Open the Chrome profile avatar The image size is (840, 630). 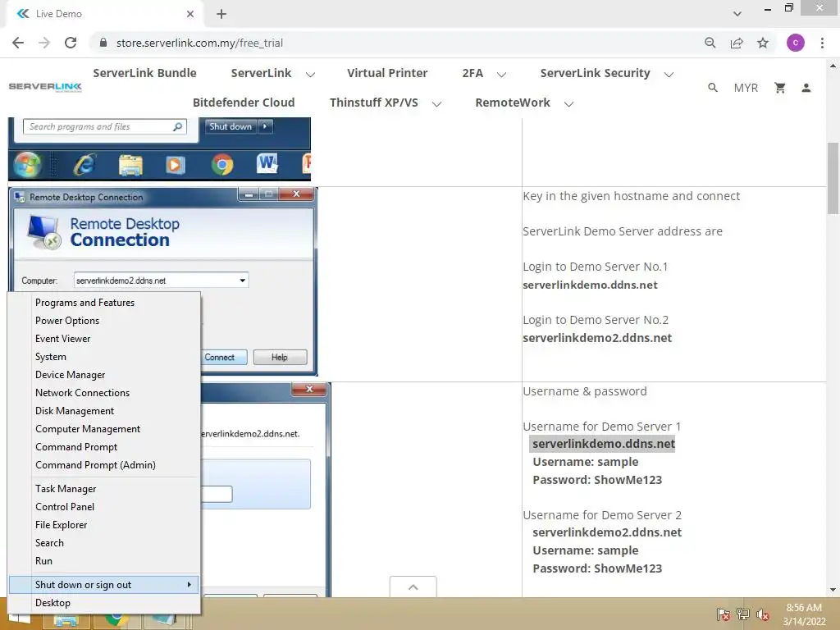click(796, 43)
